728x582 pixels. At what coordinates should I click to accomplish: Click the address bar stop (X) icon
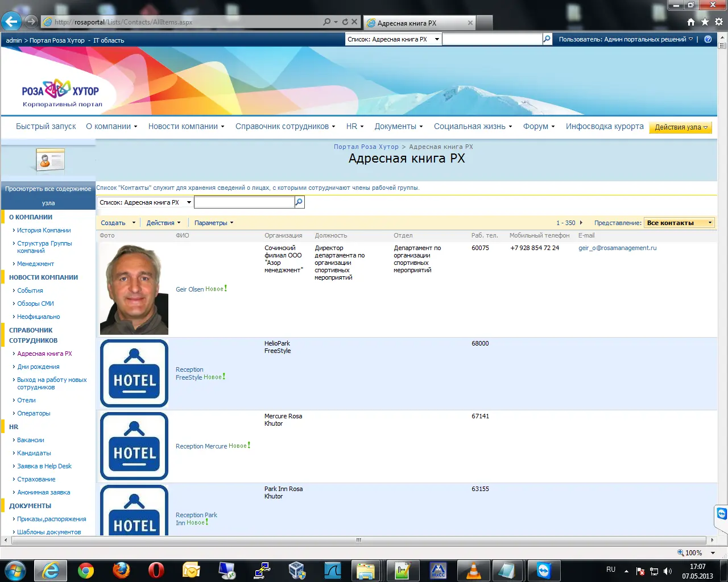click(354, 22)
